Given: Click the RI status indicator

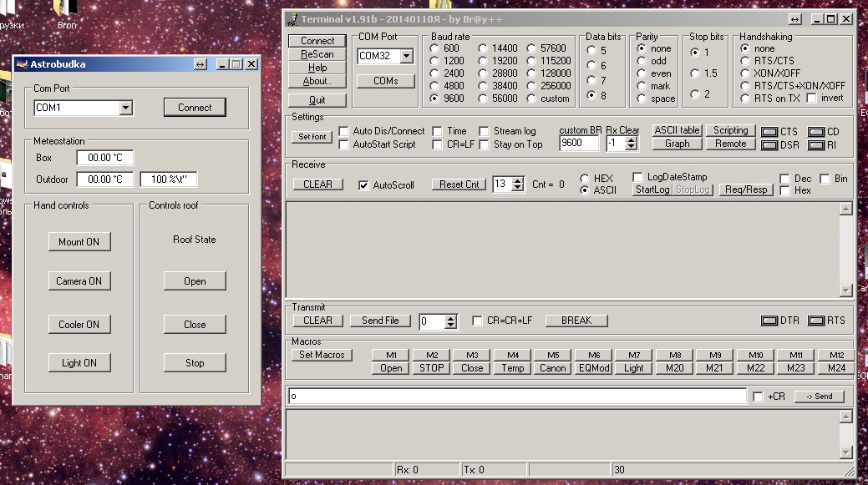Looking at the screenshot, I should point(816,145).
